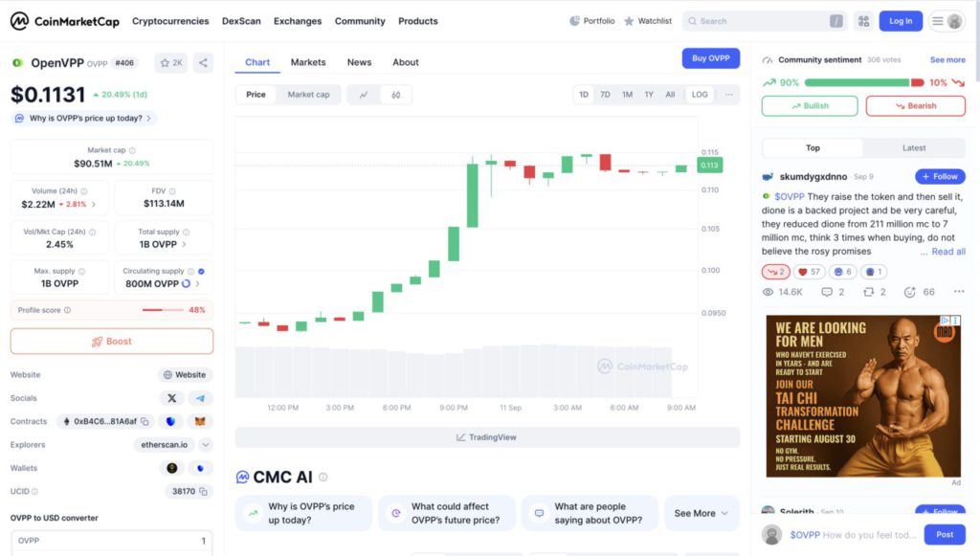Click the Bullish sentiment option
The image size is (980, 556).
[810, 105]
